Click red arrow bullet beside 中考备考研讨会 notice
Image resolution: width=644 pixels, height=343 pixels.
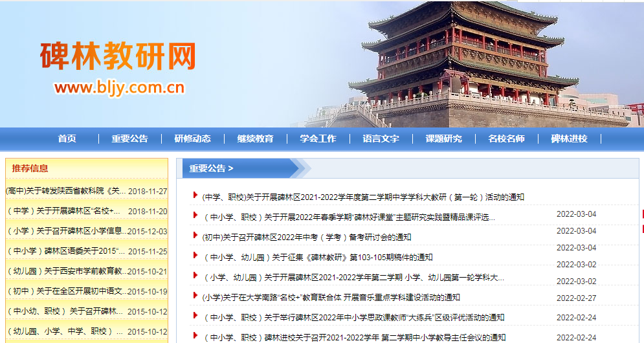click(x=195, y=236)
